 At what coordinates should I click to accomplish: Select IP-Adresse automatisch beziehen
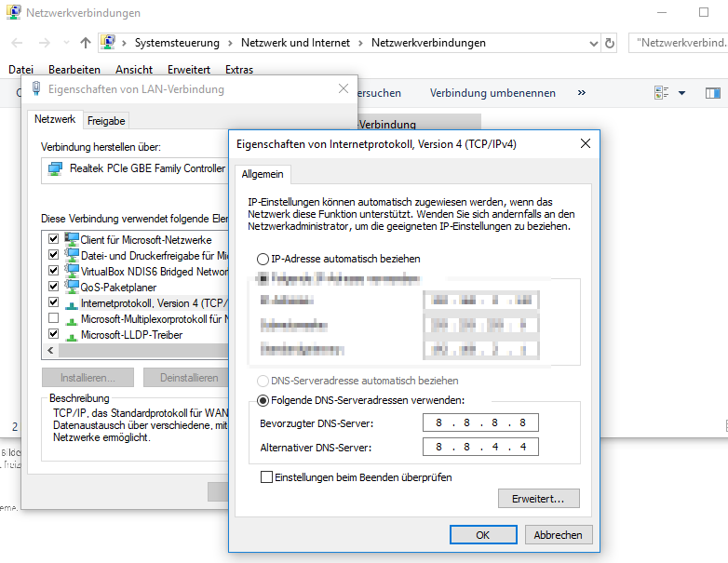263,259
